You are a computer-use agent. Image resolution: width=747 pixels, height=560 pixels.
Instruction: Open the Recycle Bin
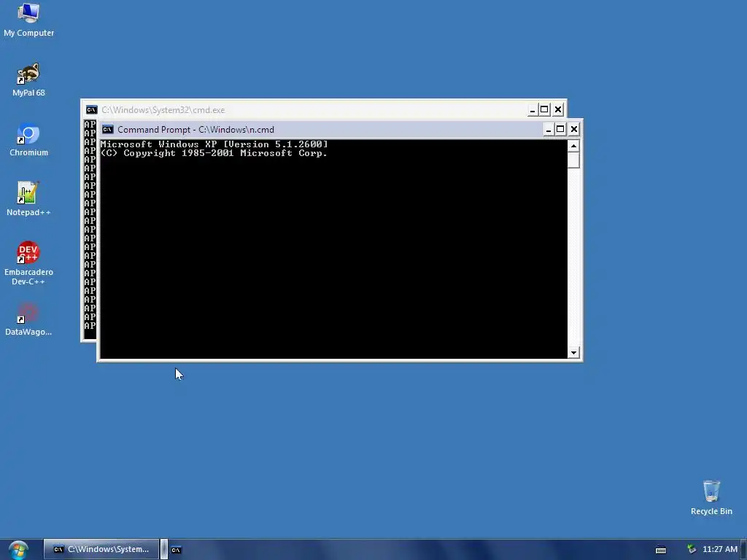click(711, 497)
